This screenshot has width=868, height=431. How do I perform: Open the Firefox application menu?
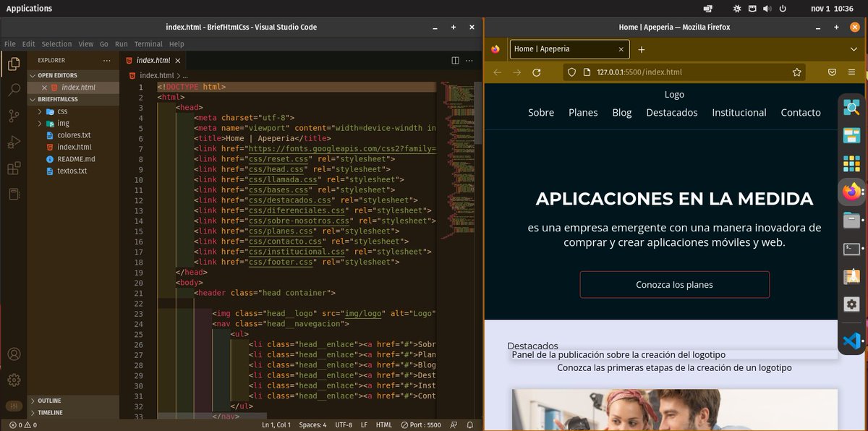click(x=851, y=72)
